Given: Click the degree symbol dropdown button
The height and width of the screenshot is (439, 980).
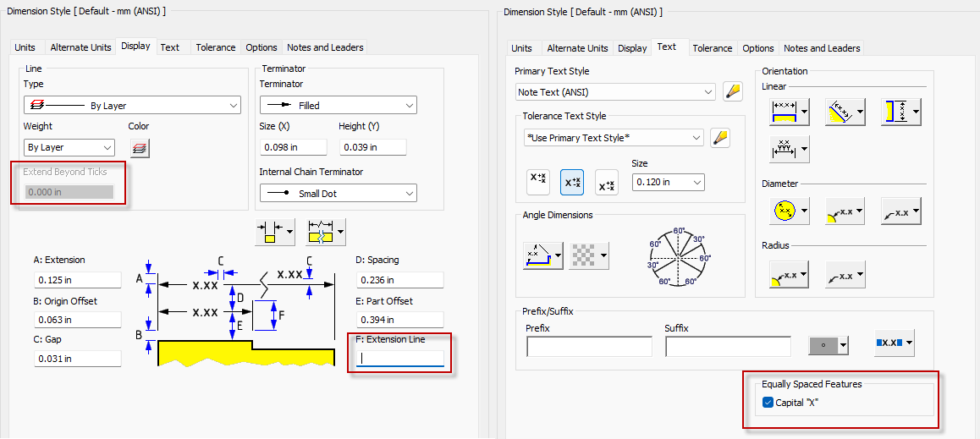Looking at the screenshot, I should pos(828,345).
